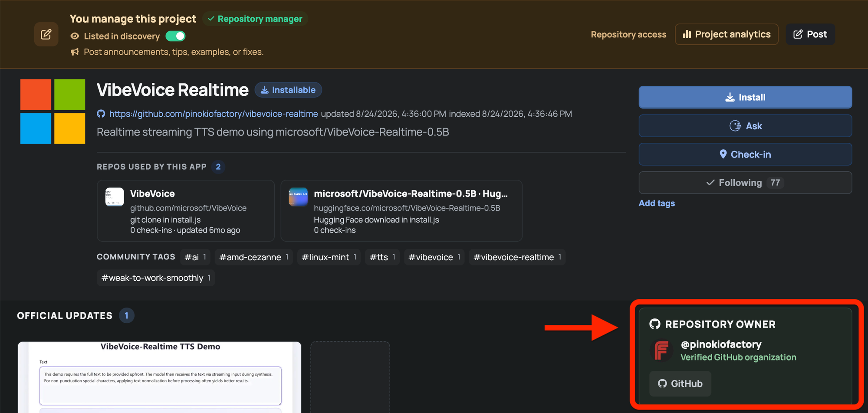Click the eye icon beside Listed in discovery
The height and width of the screenshot is (413, 868).
point(75,36)
